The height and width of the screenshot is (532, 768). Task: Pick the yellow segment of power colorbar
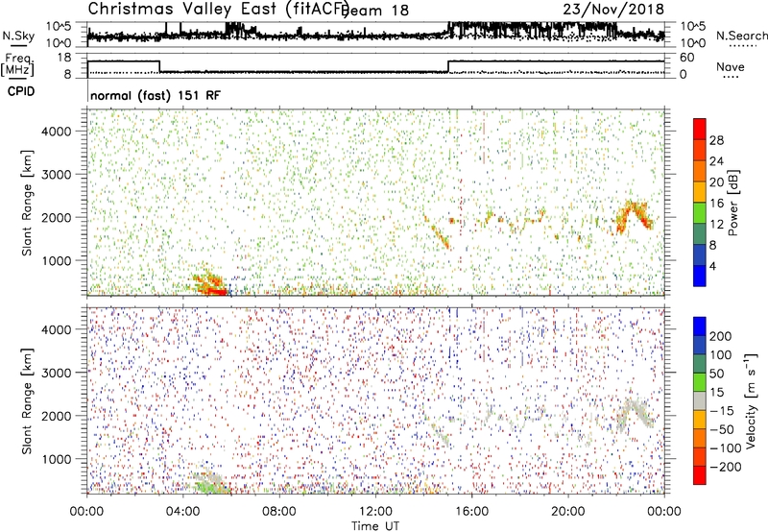click(700, 192)
